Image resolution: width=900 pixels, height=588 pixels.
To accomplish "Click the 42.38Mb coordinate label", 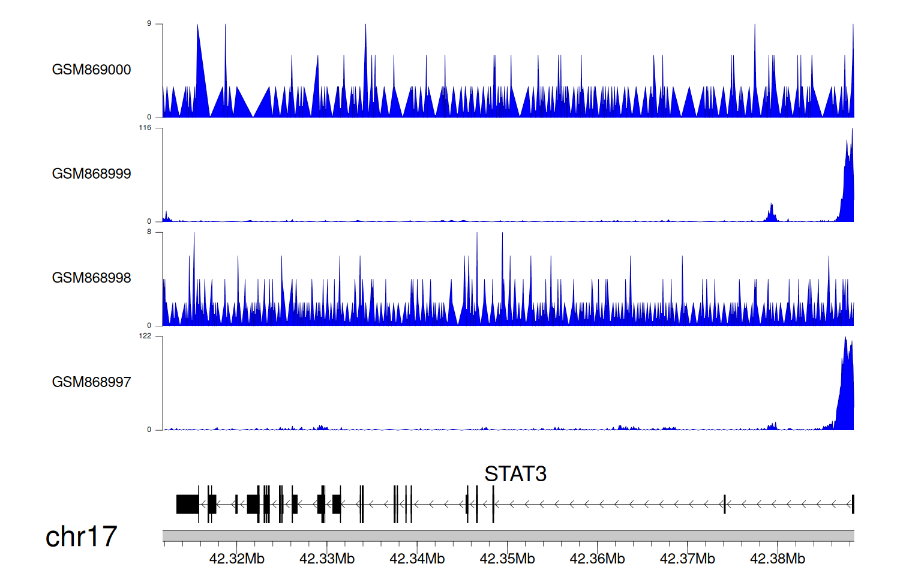I will (x=778, y=559).
